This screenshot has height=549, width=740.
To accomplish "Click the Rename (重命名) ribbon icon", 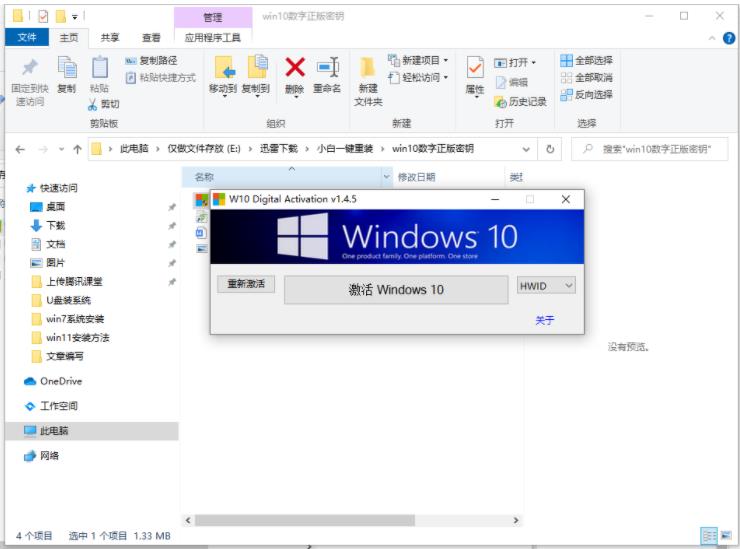I will click(x=327, y=69).
